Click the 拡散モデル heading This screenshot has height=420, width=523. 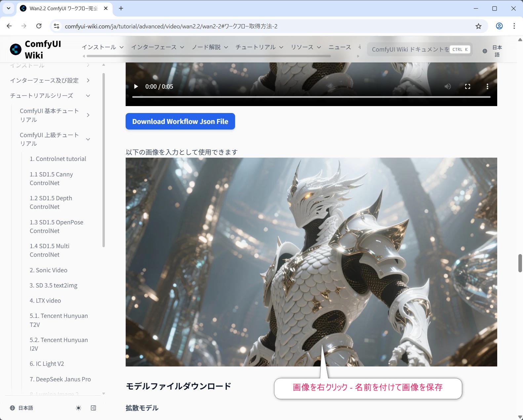coord(142,408)
